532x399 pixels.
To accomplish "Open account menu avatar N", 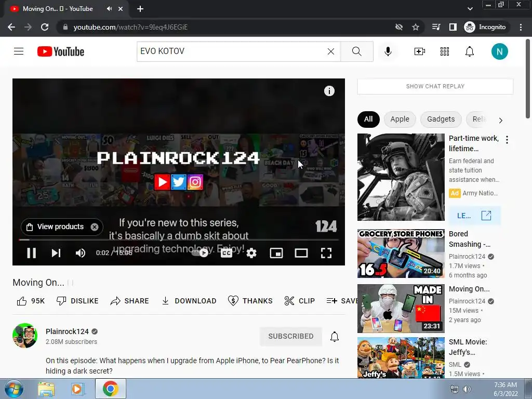I will pyautogui.click(x=499, y=51).
